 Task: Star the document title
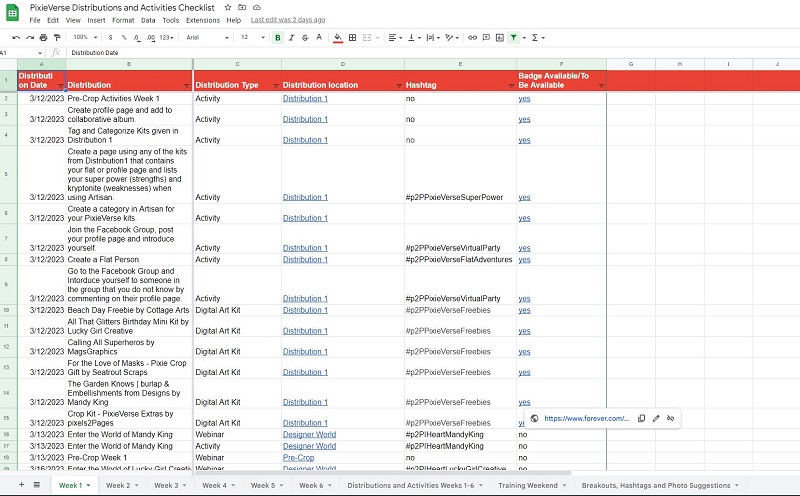pyautogui.click(x=228, y=8)
